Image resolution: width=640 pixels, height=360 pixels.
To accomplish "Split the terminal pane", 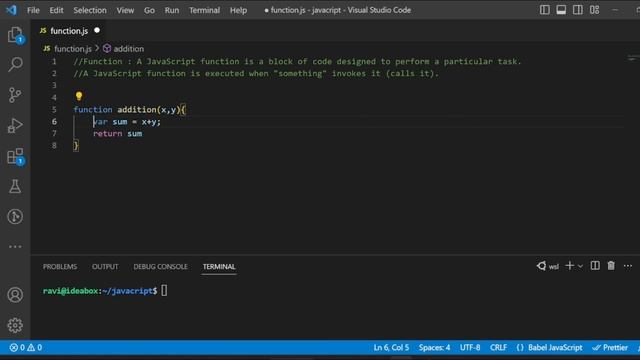I will click(595, 266).
